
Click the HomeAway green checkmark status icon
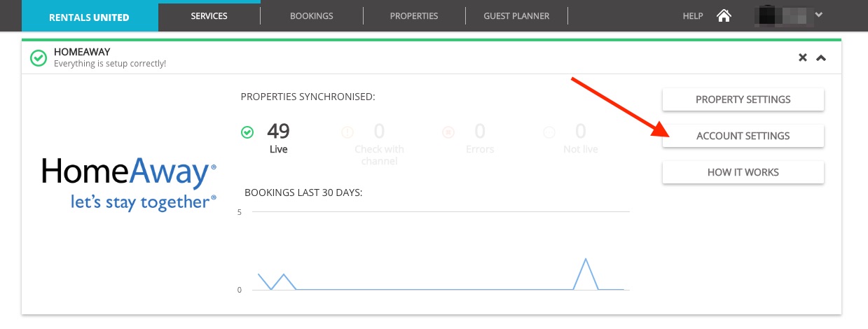tap(39, 57)
